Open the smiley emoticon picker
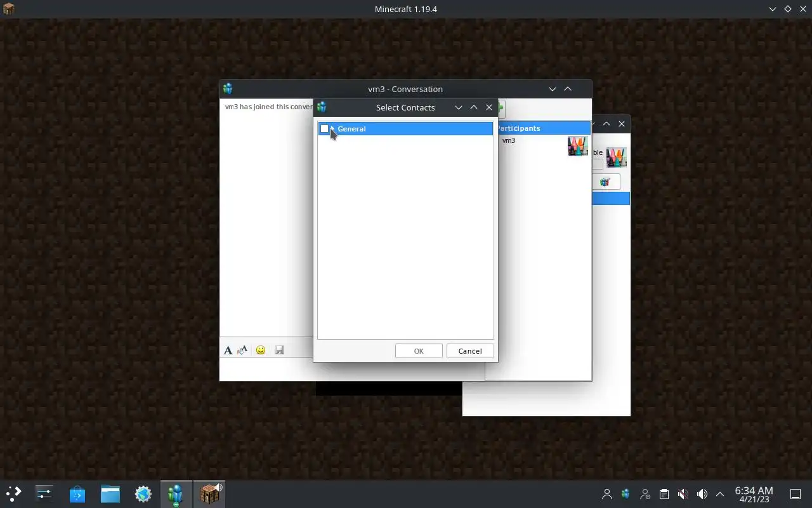The height and width of the screenshot is (508, 812). coord(261,351)
